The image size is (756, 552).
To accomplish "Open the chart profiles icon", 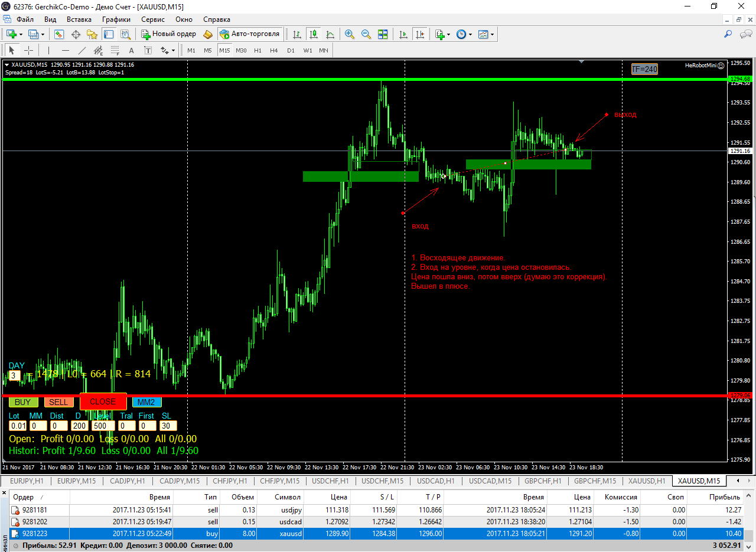I will (x=33, y=34).
